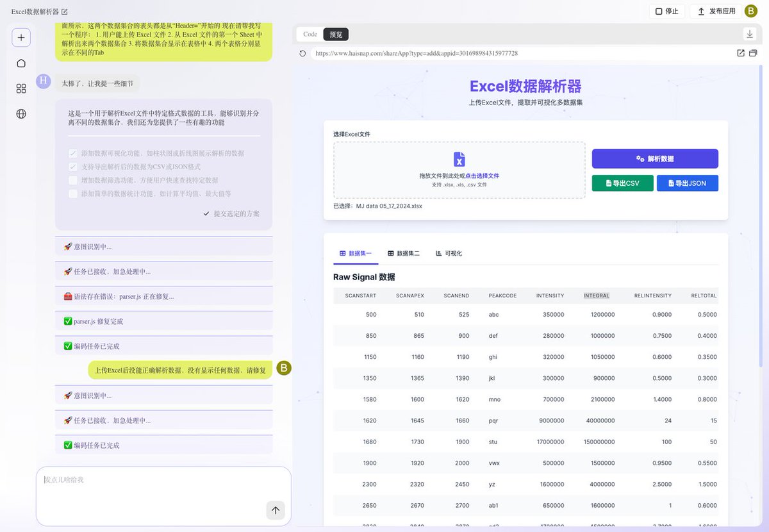This screenshot has width=769, height=532.
Task: Click the Excel file icon in the drop zone
Action: [458, 160]
